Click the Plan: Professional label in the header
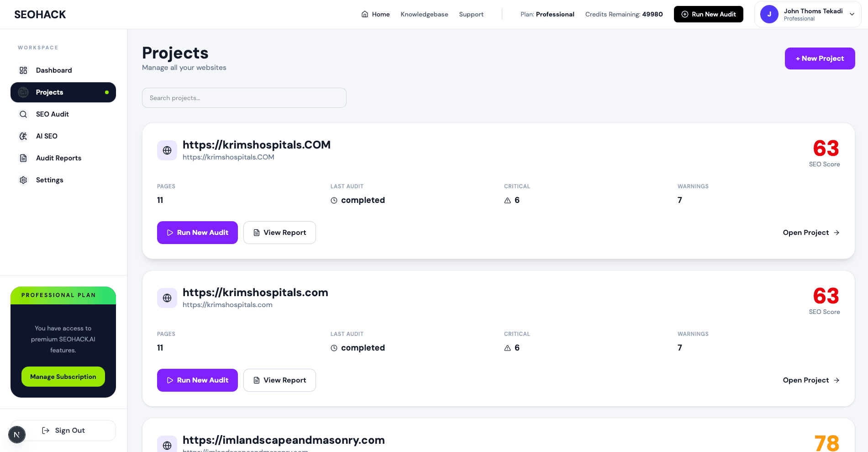The height and width of the screenshot is (452, 868). click(x=547, y=14)
